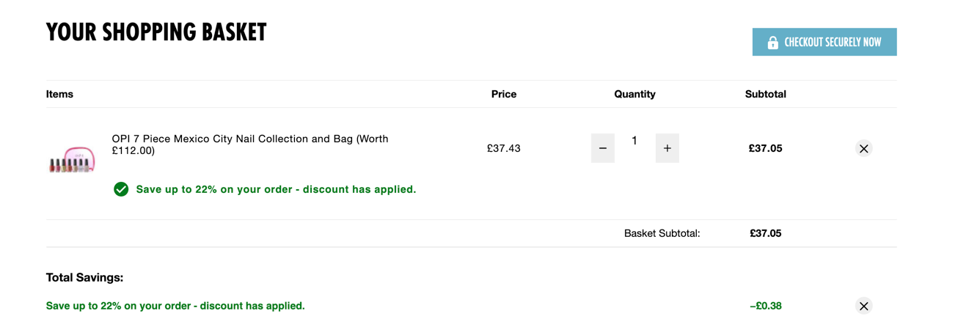
Task: Click the quantity value field showing 1
Action: [x=635, y=141]
